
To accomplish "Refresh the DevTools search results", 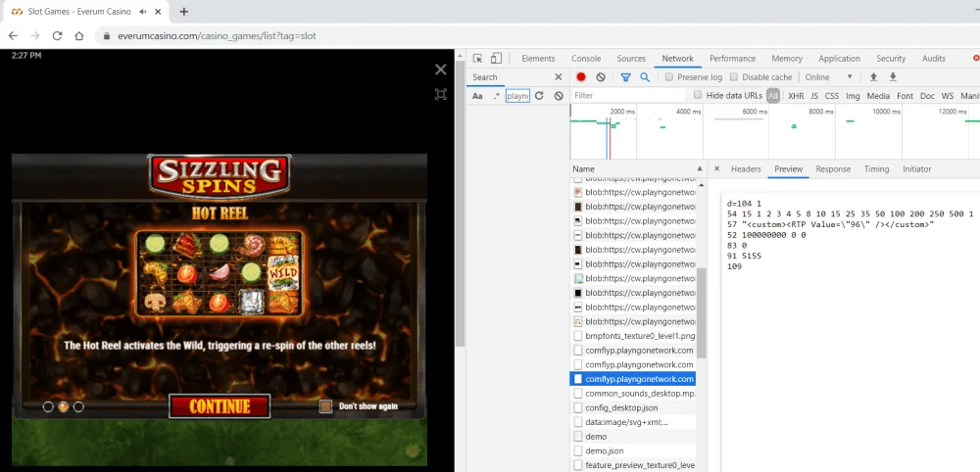I will [539, 96].
